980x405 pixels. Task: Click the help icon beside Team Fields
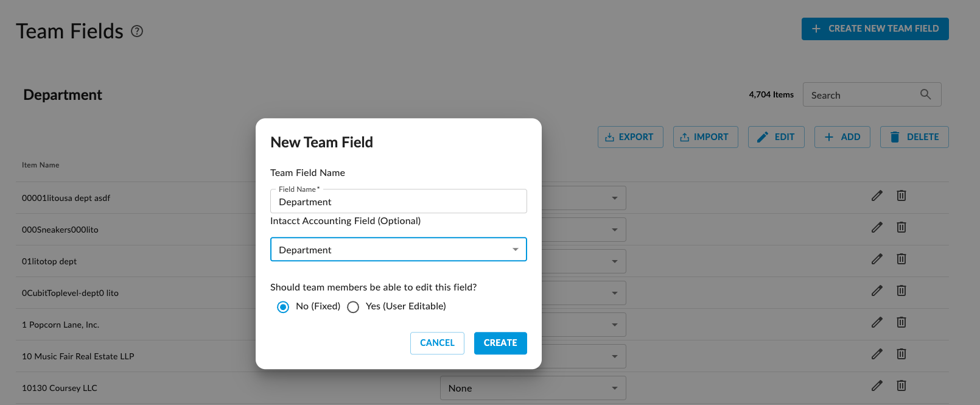pyautogui.click(x=137, y=31)
